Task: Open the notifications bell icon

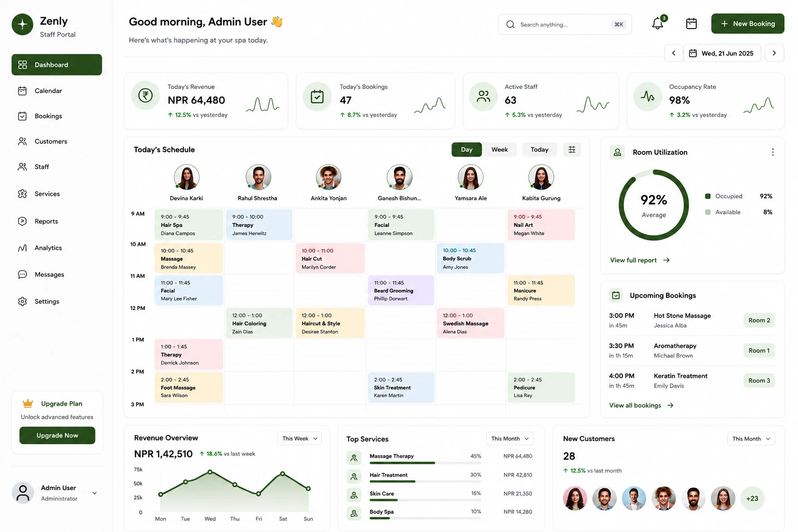Action: (658, 23)
